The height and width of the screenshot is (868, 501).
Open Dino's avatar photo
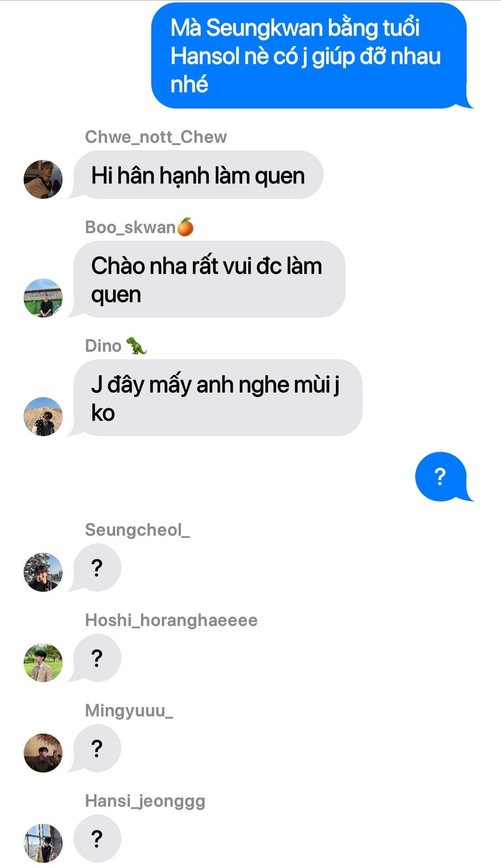click(43, 417)
